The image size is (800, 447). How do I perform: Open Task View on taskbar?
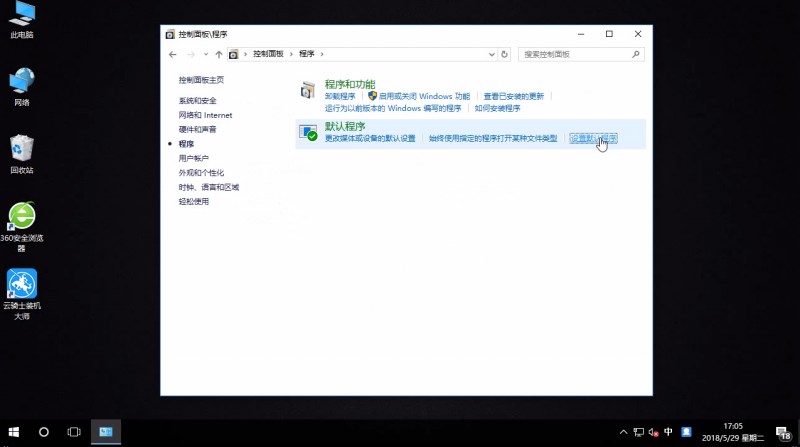[x=74, y=432]
